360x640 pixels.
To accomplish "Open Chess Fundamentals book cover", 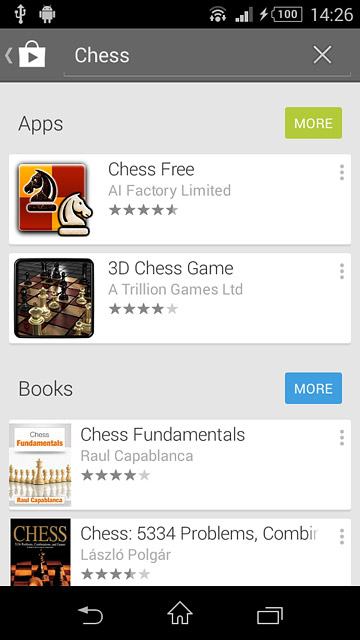I will coord(40,465).
